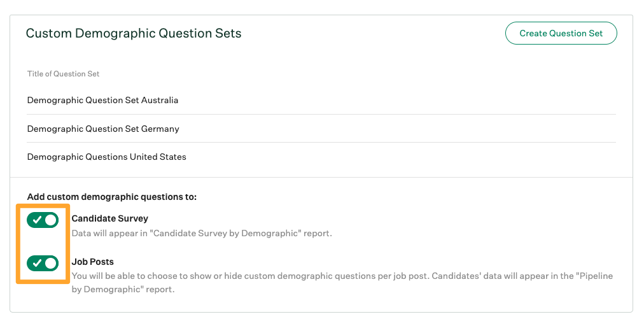
Task: Open Demographic Question Set Australia
Action: click(x=103, y=101)
